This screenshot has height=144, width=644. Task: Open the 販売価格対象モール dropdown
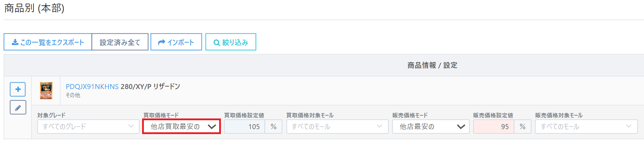pyautogui.click(x=586, y=127)
